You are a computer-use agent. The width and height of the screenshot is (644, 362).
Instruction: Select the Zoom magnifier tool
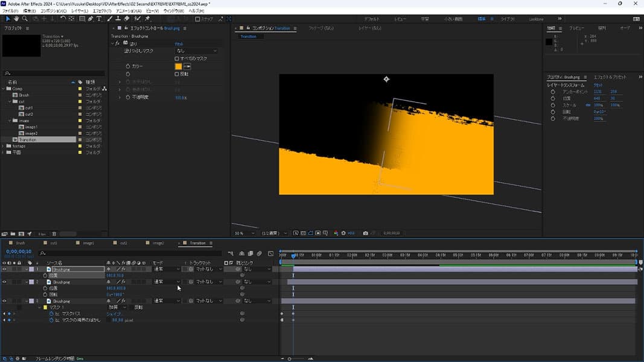[x=25, y=19]
